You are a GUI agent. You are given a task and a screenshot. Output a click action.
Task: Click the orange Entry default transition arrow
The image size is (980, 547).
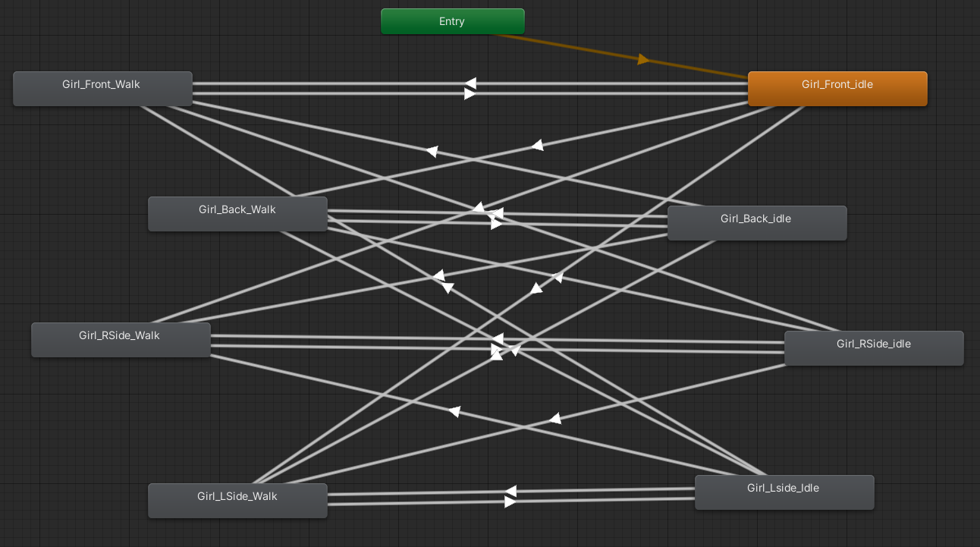pyautogui.click(x=643, y=59)
